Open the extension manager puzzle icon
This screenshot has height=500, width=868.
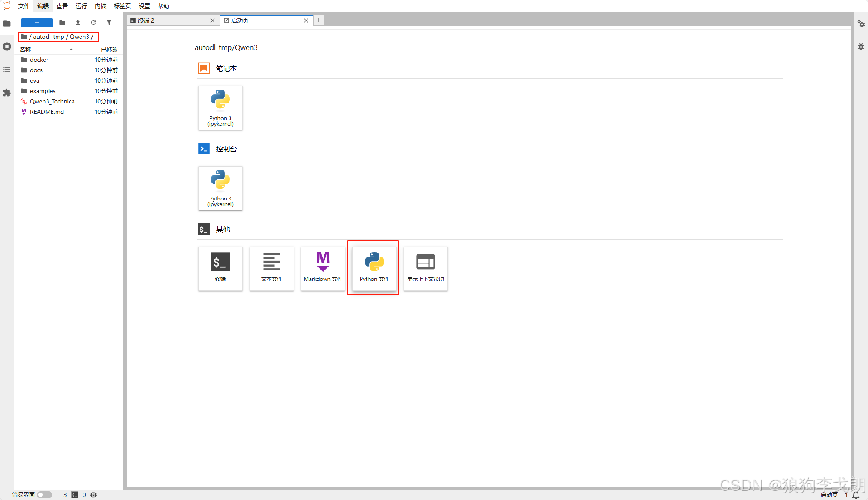tap(7, 93)
